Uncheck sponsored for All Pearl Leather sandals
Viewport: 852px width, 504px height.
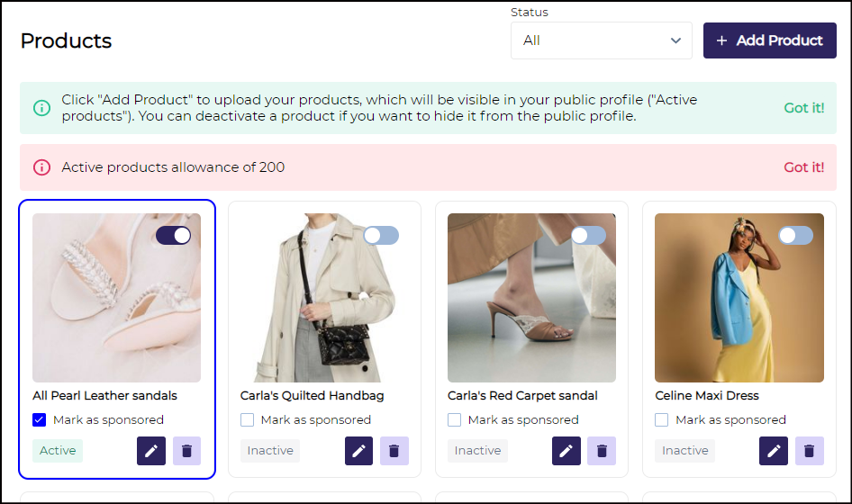[x=40, y=419]
